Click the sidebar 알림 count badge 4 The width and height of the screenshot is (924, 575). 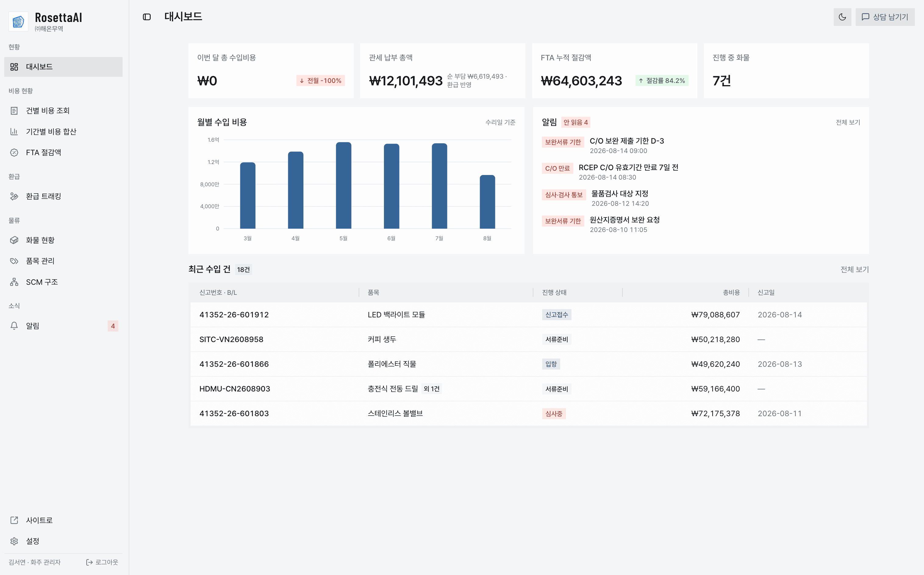coord(113,326)
